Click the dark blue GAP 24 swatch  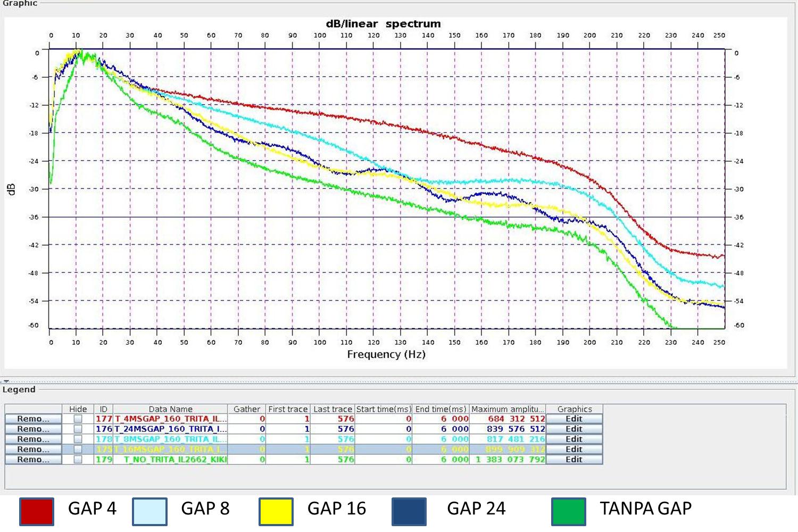click(409, 509)
